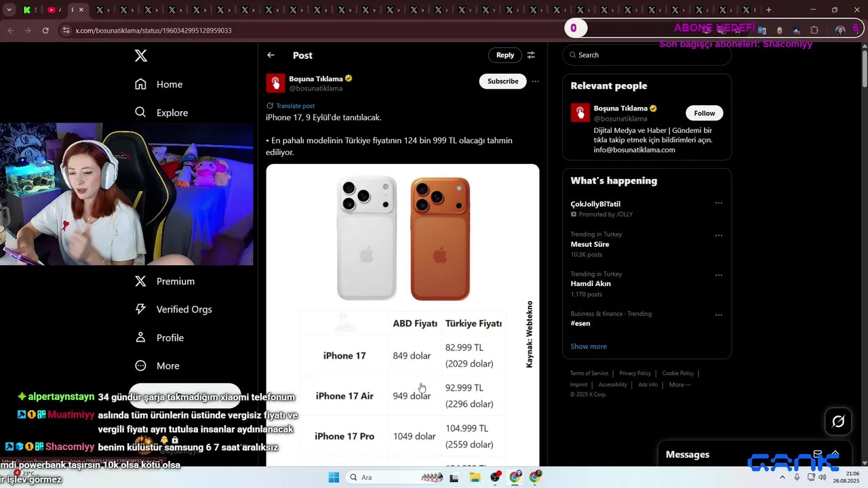
Task: Switch to the Kick tab with green K
Action: coord(27,10)
